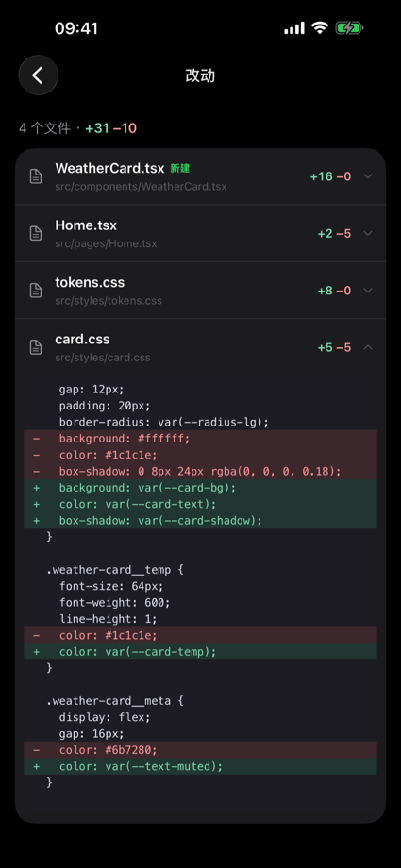Select the line-height: 1 line
This screenshot has height=868, width=401.
pos(200,619)
